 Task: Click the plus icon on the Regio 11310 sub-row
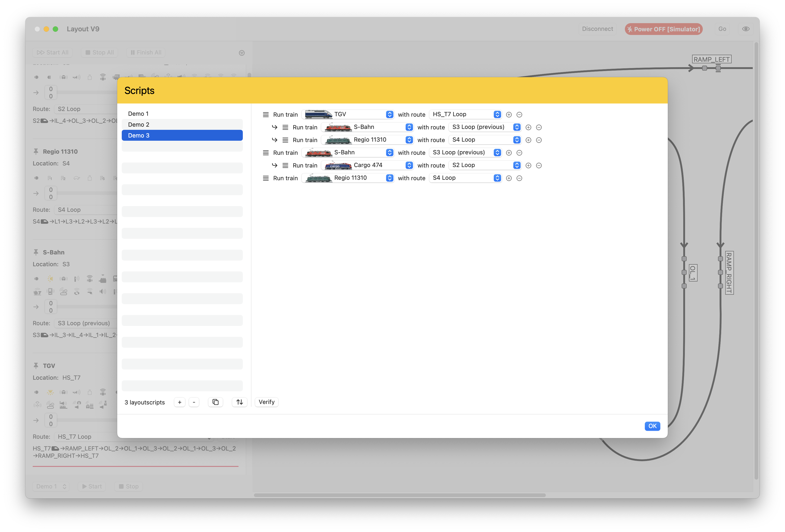528,140
